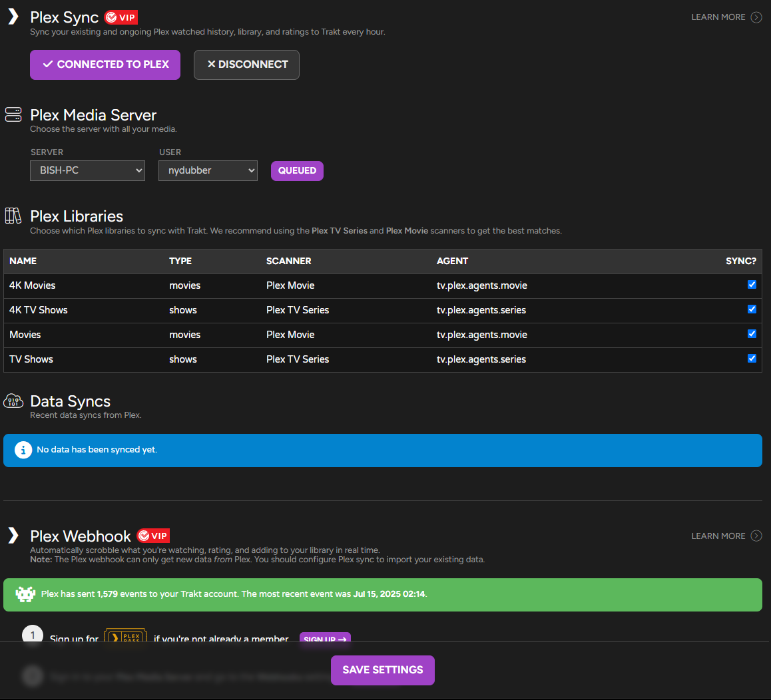Uncheck sync for the 4K TV Shows library

pyautogui.click(x=752, y=309)
